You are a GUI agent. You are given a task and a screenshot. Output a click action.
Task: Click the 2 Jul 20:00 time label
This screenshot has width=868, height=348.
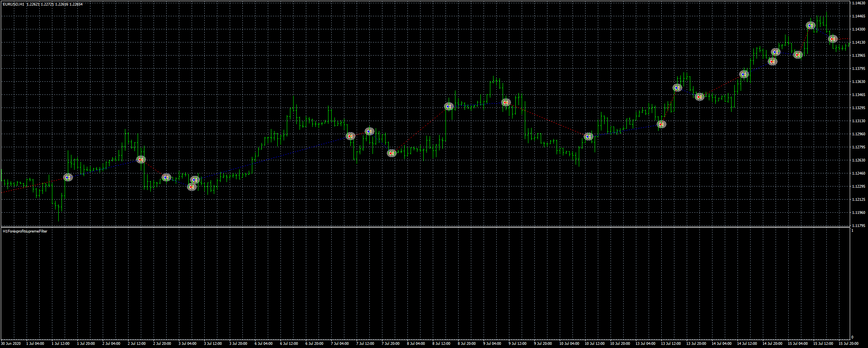[162, 344]
